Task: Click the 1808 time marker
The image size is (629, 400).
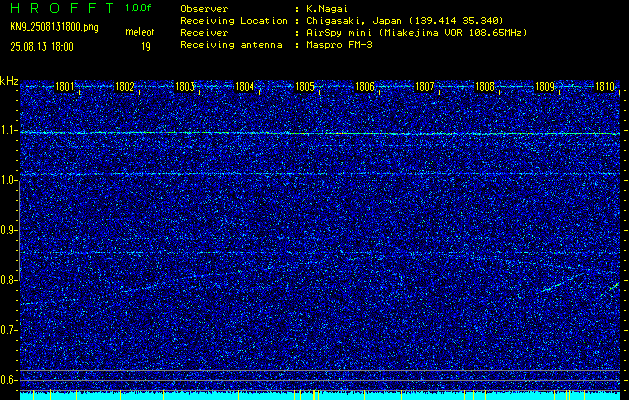Action: coord(485,87)
